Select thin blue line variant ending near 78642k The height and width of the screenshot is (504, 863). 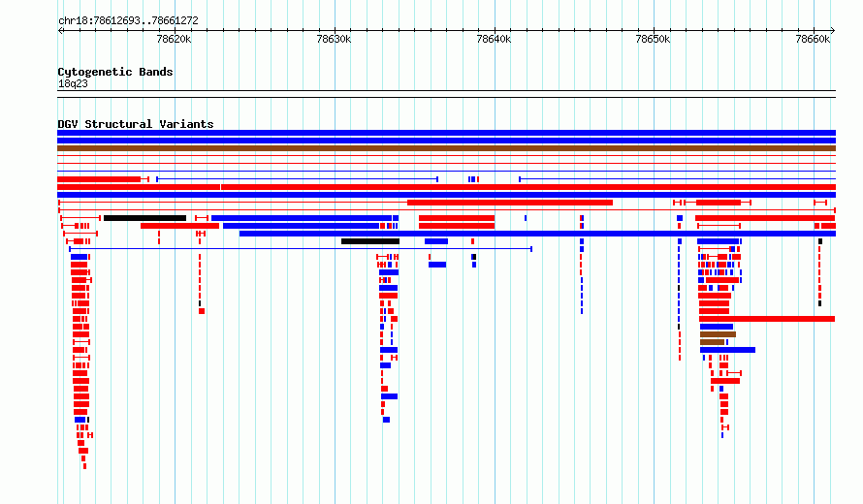click(x=301, y=249)
